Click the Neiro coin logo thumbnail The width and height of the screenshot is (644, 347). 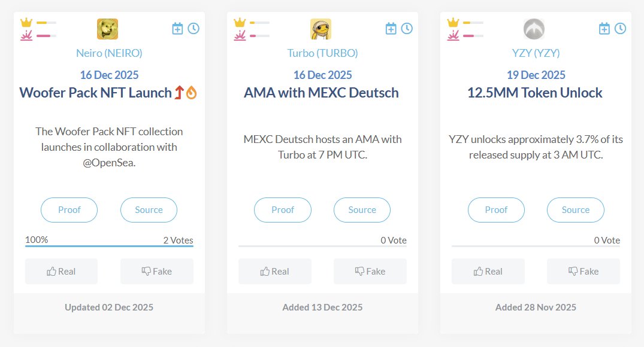(x=107, y=29)
